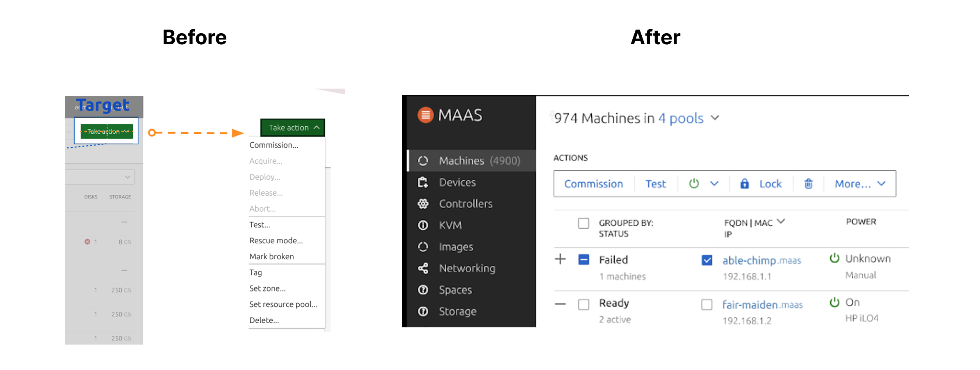Open the 4 pools link
This screenshot has width=980, height=370.
click(681, 118)
